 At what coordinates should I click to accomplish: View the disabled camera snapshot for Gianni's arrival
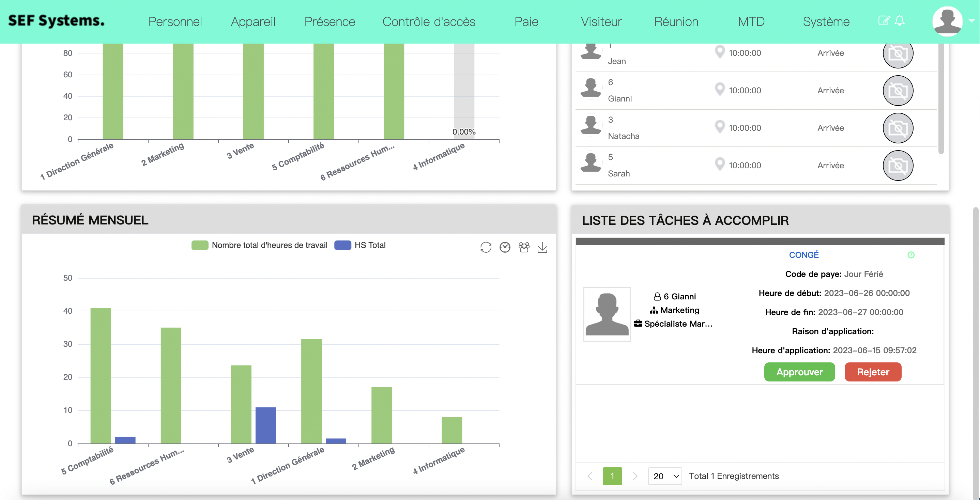[898, 91]
